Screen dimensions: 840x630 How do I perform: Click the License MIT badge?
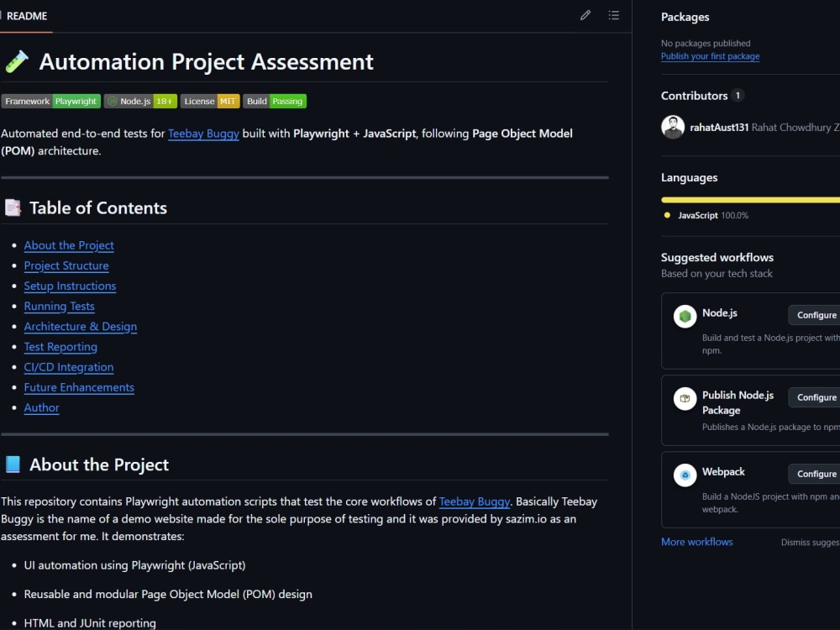click(210, 102)
